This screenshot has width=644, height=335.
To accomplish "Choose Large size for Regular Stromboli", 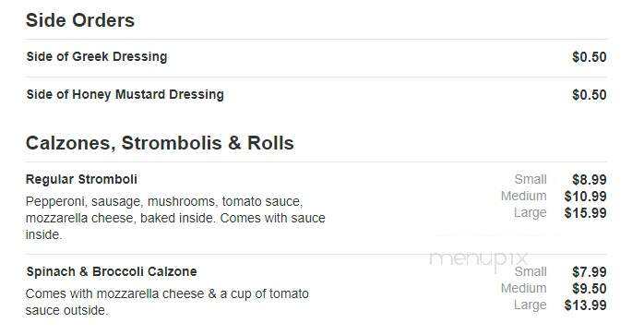I will coord(531,212).
